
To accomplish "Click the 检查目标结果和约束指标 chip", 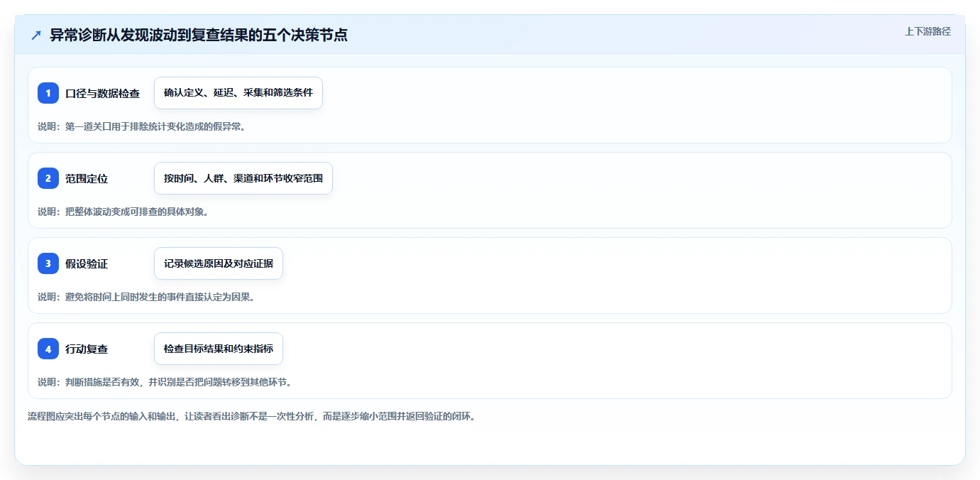I will click(x=219, y=349).
